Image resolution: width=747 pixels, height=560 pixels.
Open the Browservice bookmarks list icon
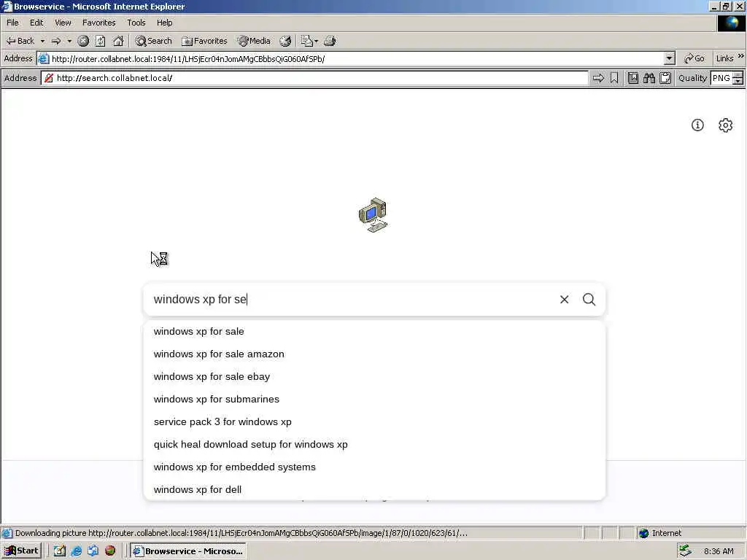pos(633,78)
